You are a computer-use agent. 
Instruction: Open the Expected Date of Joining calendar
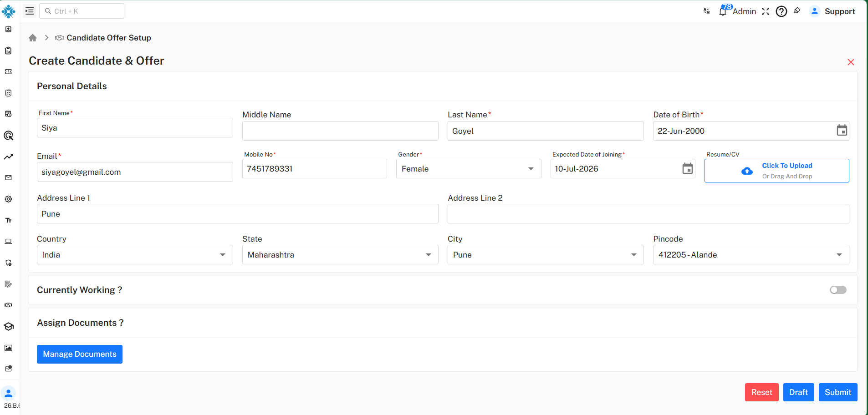tap(687, 168)
